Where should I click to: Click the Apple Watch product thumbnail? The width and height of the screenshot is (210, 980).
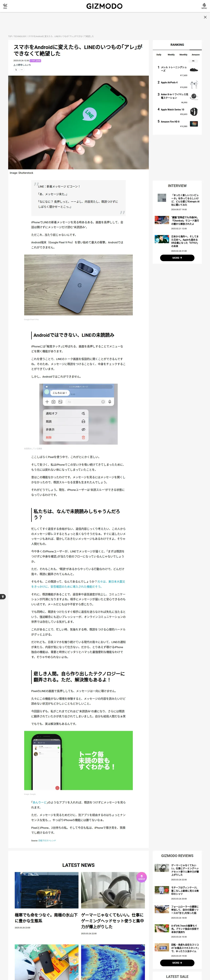(194, 111)
